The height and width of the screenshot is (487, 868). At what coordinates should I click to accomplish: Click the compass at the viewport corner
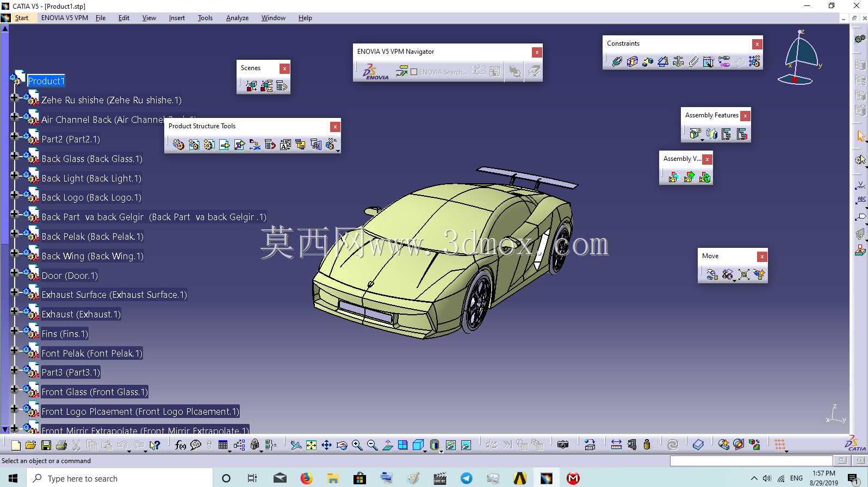point(801,58)
